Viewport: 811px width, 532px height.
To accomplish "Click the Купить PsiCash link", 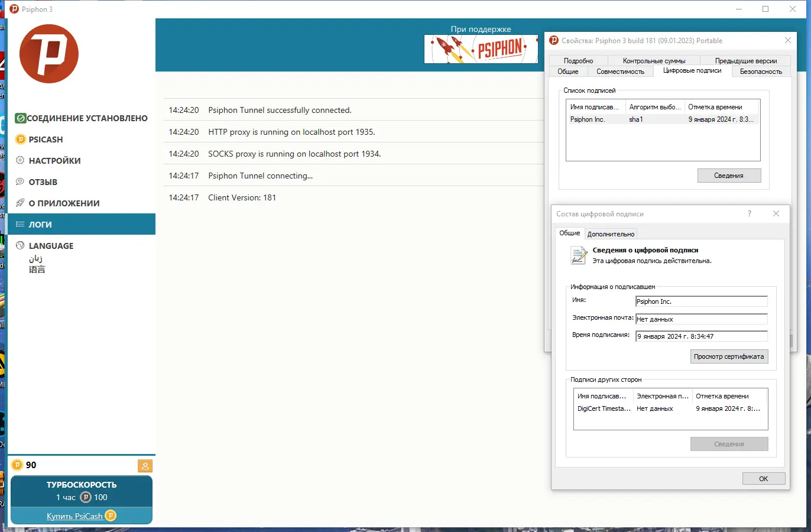I will point(75,516).
